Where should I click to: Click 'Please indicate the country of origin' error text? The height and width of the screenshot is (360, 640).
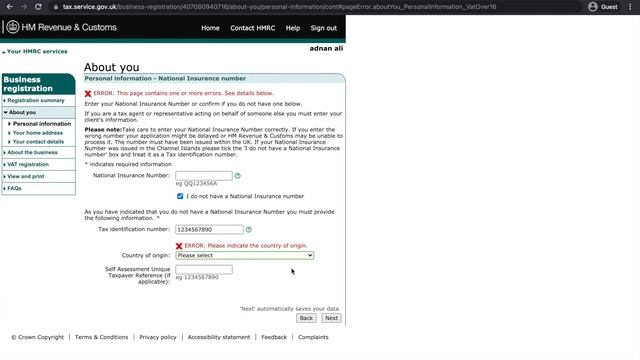pos(257,246)
